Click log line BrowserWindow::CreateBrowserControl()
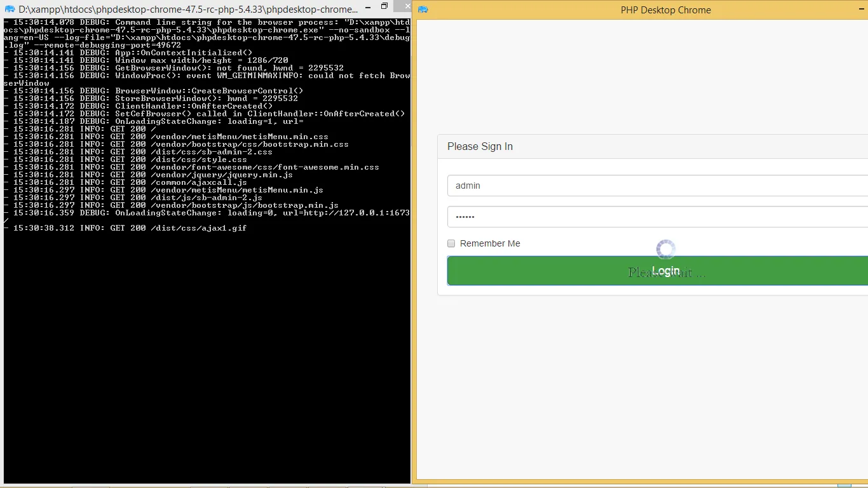This screenshot has width=868, height=488. pos(153,91)
